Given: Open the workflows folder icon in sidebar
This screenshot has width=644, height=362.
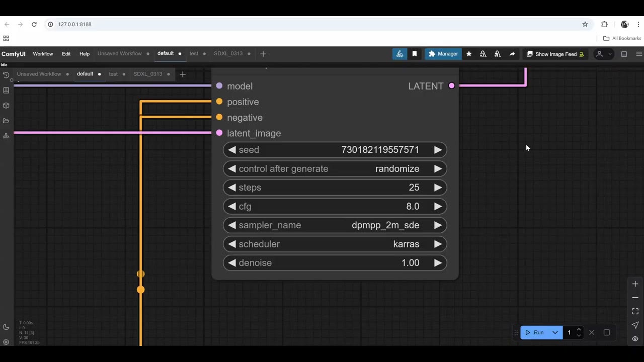Looking at the screenshot, I should [6, 121].
